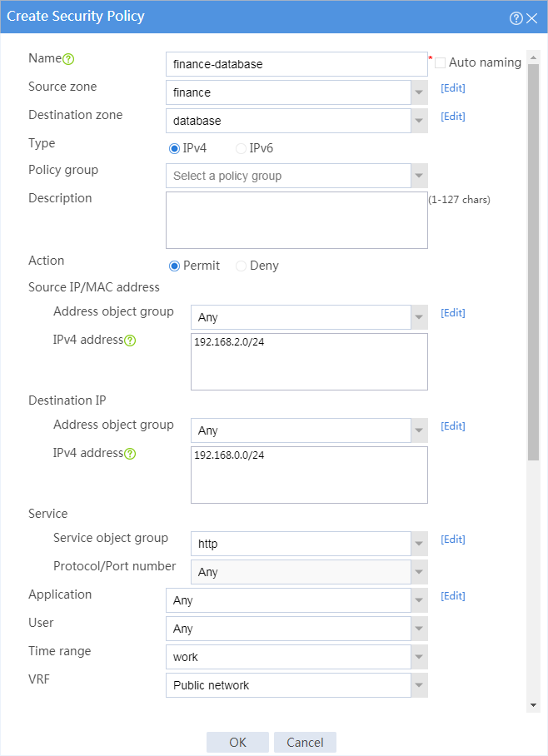Click the help icon beside Destination IPv4 address
548x756 pixels.
click(130, 454)
